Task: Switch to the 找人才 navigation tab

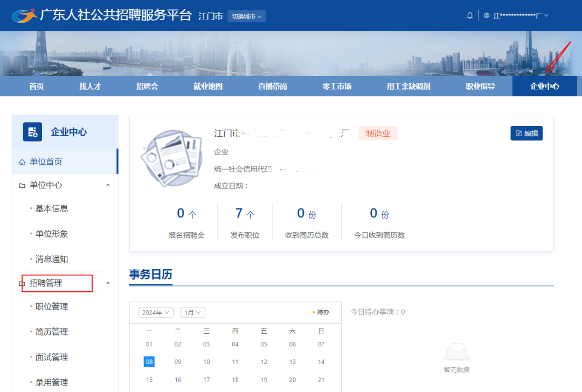Action: coord(89,86)
